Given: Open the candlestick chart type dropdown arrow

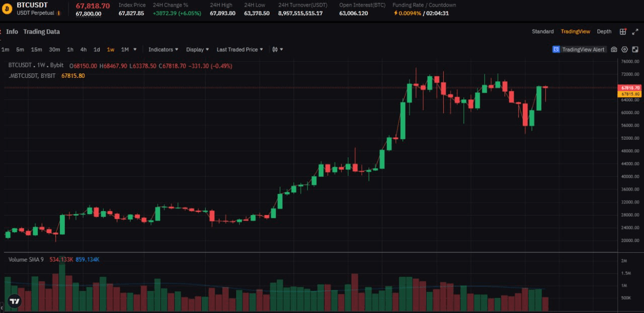Looking at the screenshot, I should [281, 50].
